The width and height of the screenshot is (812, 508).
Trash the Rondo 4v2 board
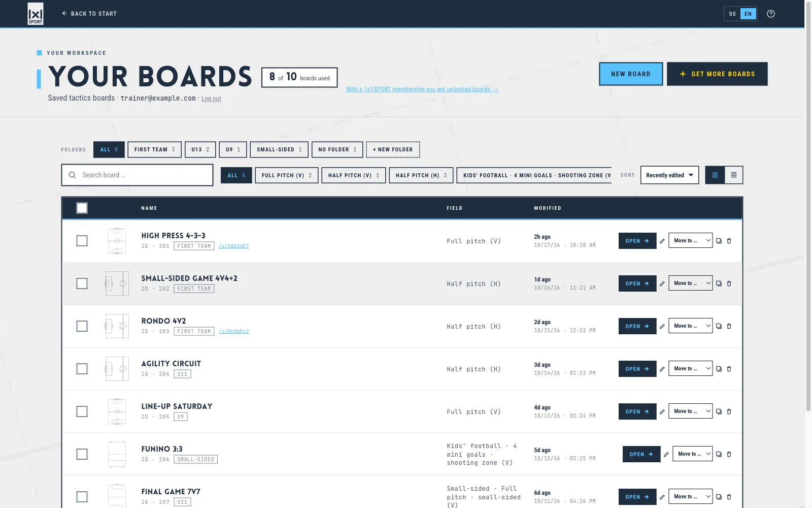click(x=729, y=326)
